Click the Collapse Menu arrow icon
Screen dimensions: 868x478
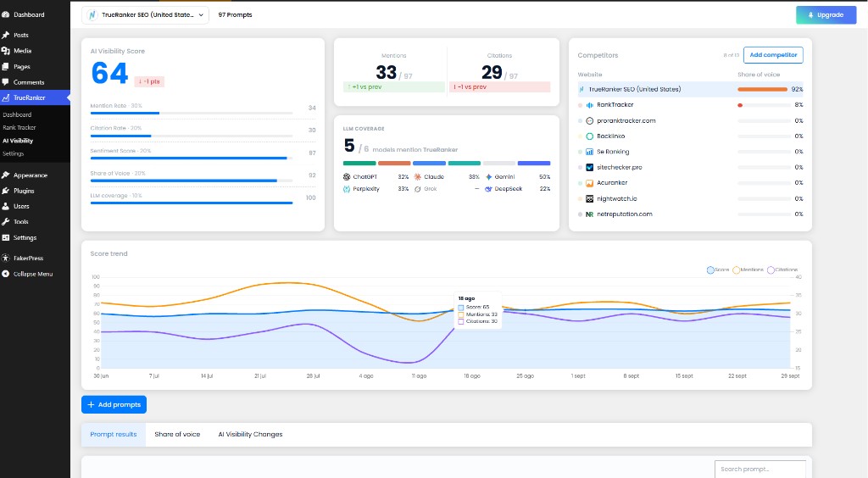tap(6, 274)
